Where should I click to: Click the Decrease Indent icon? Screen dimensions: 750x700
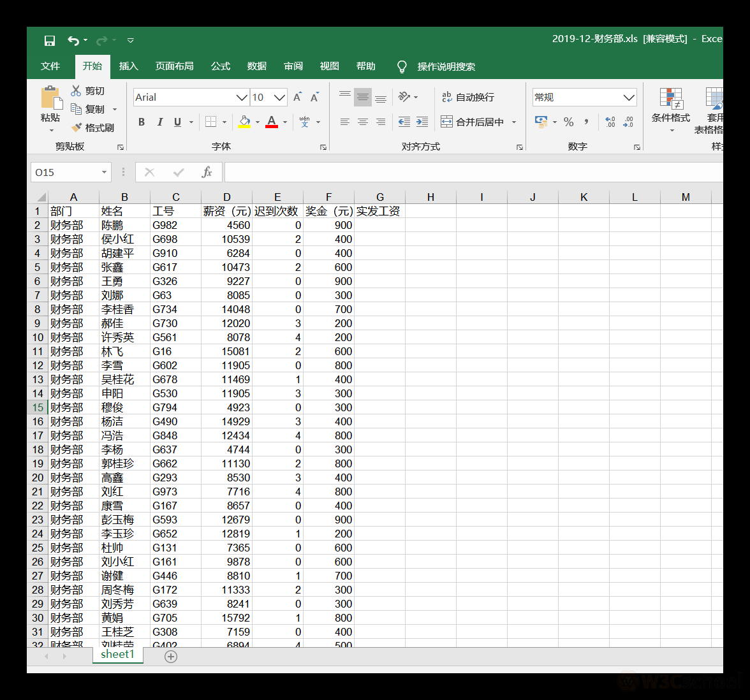[404, 122]
